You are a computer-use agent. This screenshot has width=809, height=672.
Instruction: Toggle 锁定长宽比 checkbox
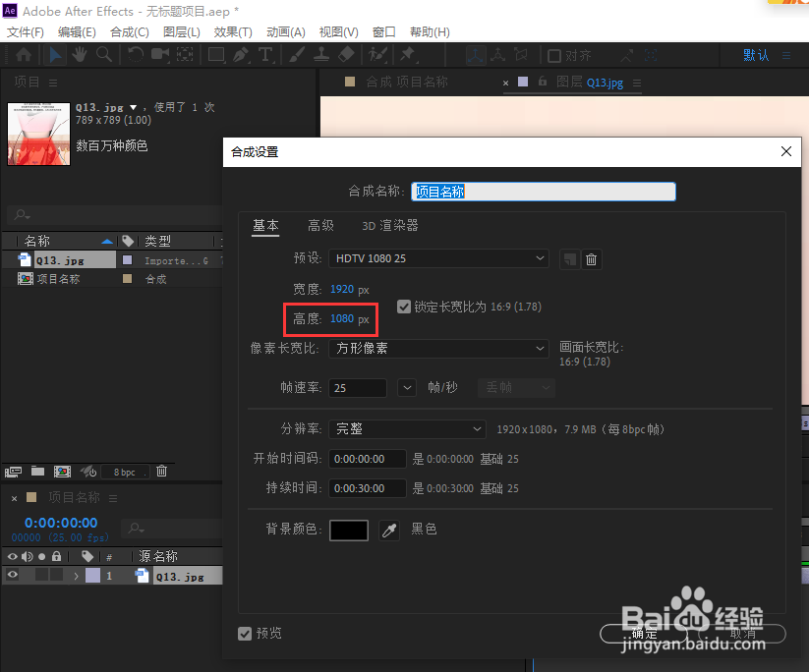(x=404, y=307)
